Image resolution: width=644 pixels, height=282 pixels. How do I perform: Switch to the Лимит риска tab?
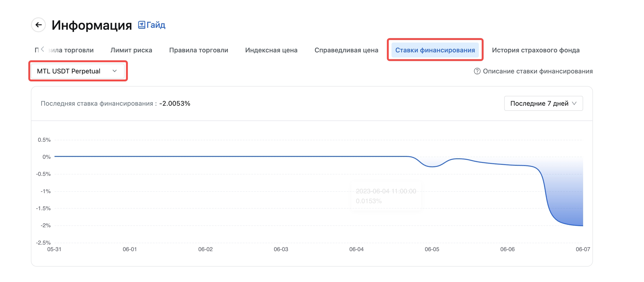pos(131,50)
